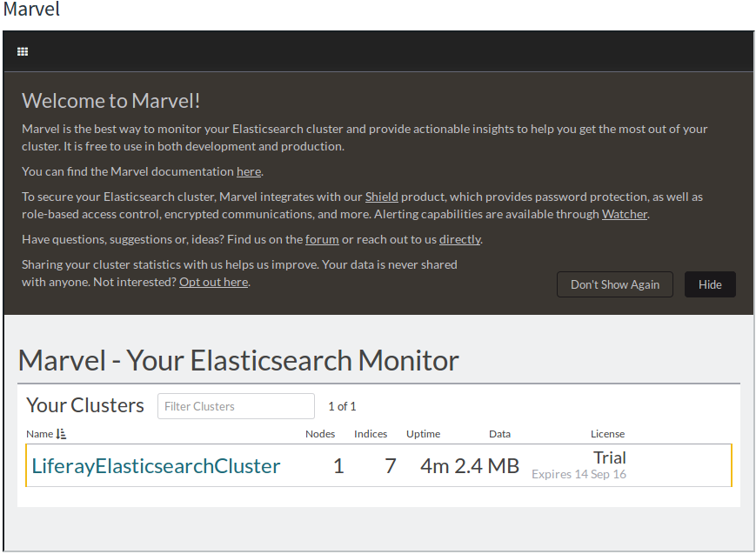Click the 'Opt out here' link

[214, 282]
